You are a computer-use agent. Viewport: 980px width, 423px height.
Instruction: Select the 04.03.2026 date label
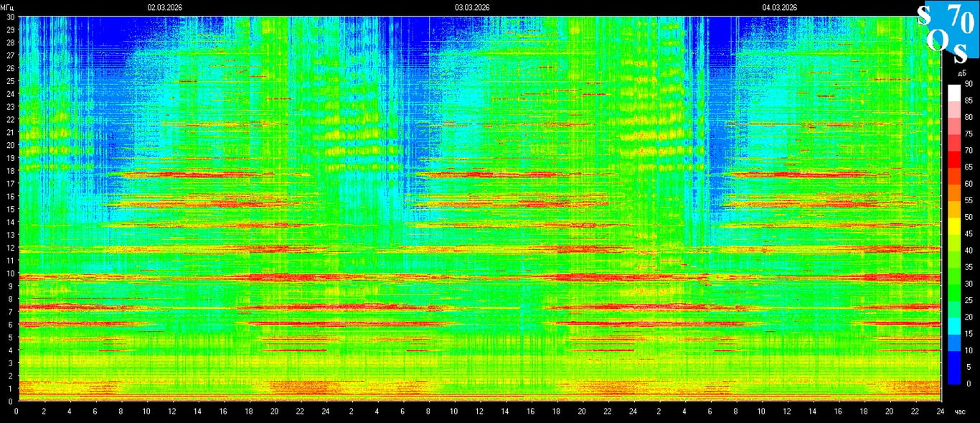[780, 7]
